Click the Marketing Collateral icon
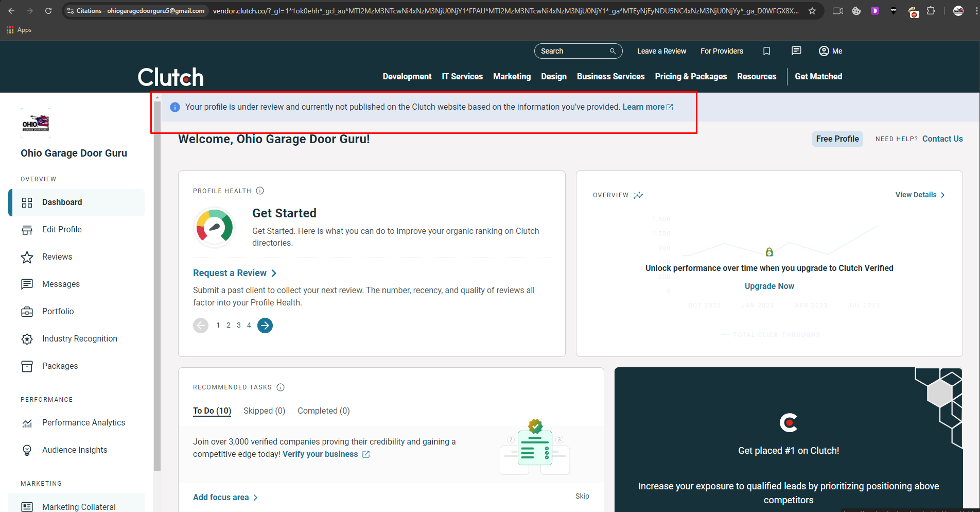This screenshot has width=980, height=512. pyautogui.click(x=27, y=507)
